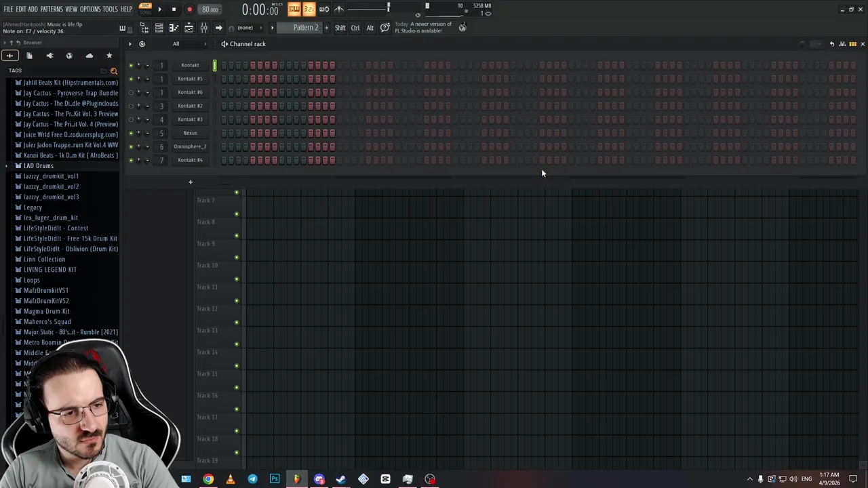Mute the Nexus channel light
868x488 pixels.
tap(131, 133)
